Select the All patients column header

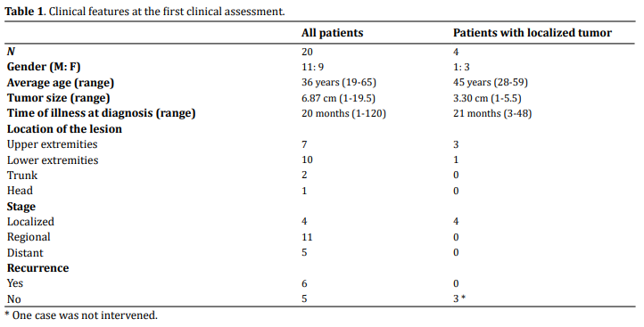(x=333, y=33)
